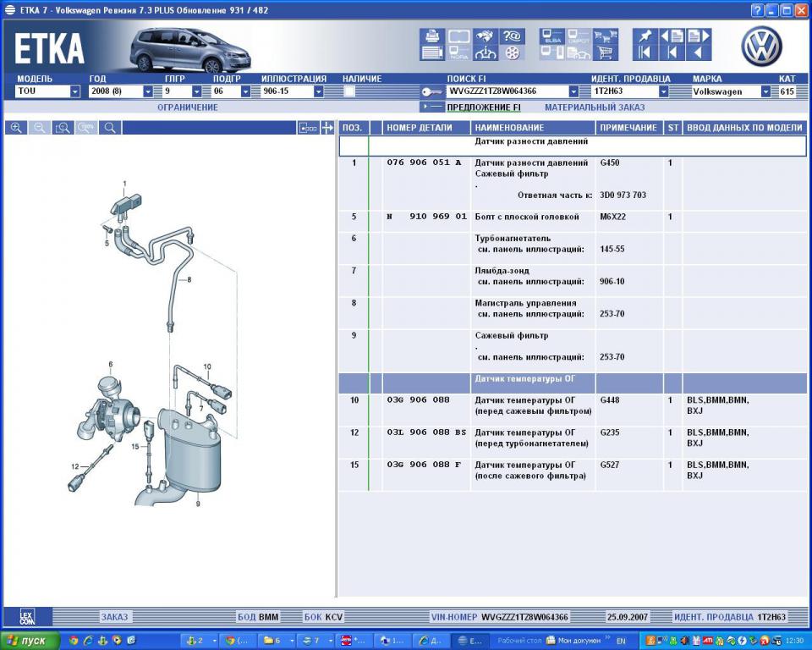The height and width of the screenshot is (650, 812).
Task: Open the help and email (?@) icon
Action: [513, 36]
